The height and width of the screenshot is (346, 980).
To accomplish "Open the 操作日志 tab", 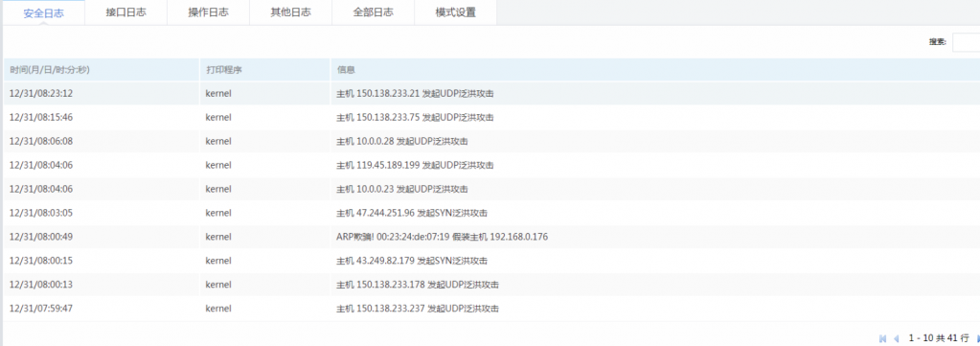I will pos(208,12).
